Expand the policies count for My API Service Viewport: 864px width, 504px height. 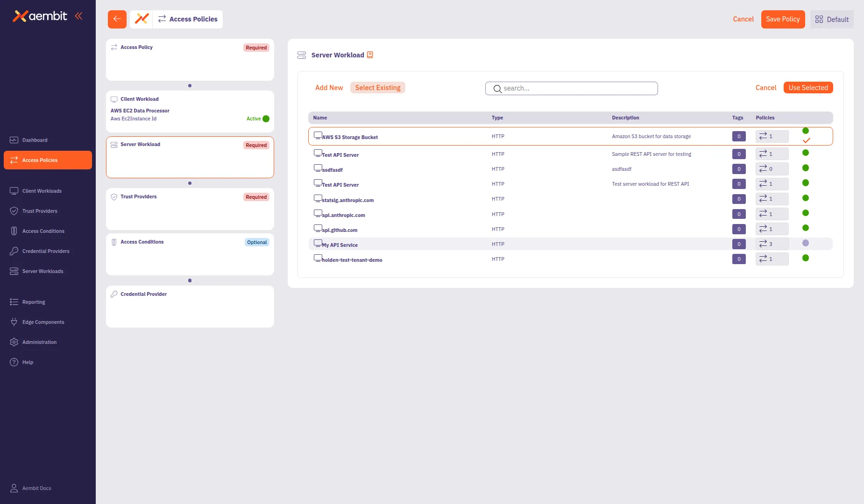771,244
